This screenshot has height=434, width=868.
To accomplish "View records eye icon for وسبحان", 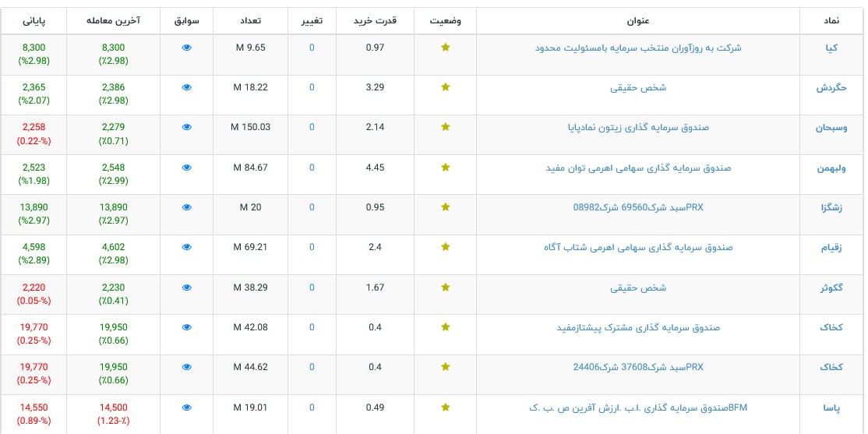I will pos(186,127).
